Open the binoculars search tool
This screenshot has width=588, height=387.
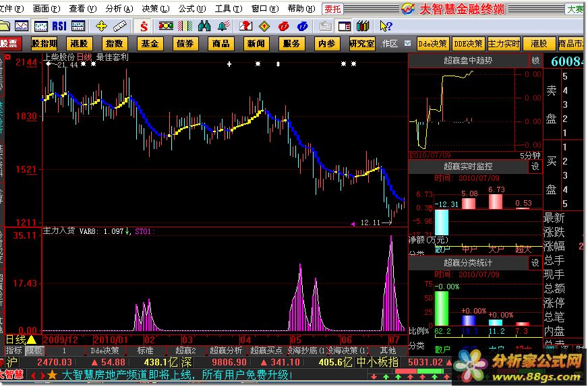(204, 26)
